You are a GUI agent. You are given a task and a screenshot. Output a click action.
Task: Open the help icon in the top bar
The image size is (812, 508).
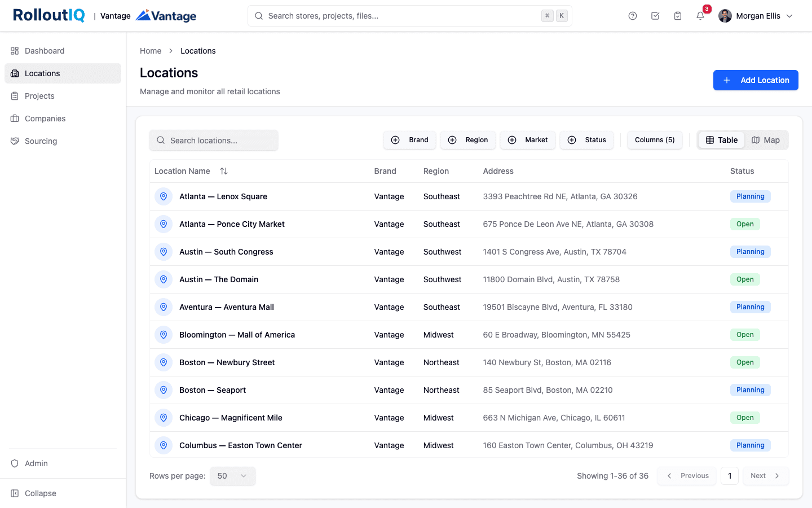(x=633, y=16)
